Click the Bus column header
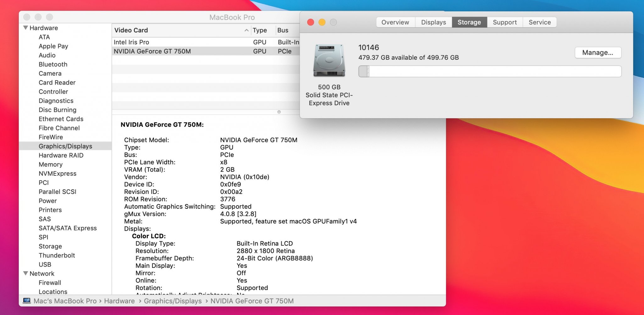 pos(283,30)
